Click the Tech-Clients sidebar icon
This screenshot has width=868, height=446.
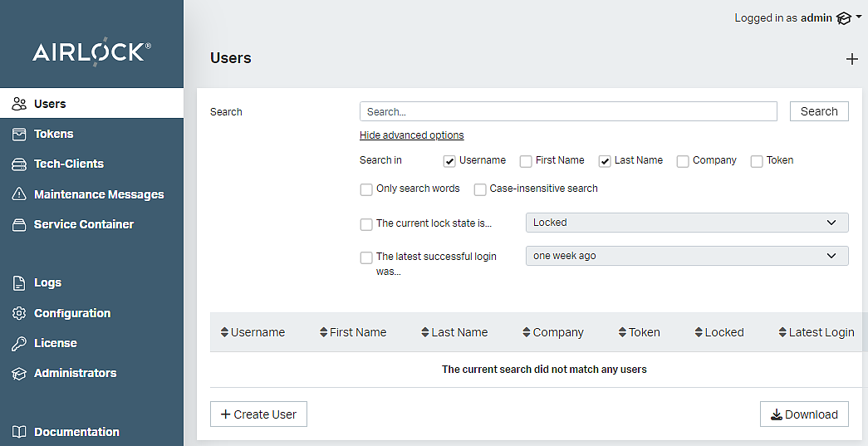19,164
